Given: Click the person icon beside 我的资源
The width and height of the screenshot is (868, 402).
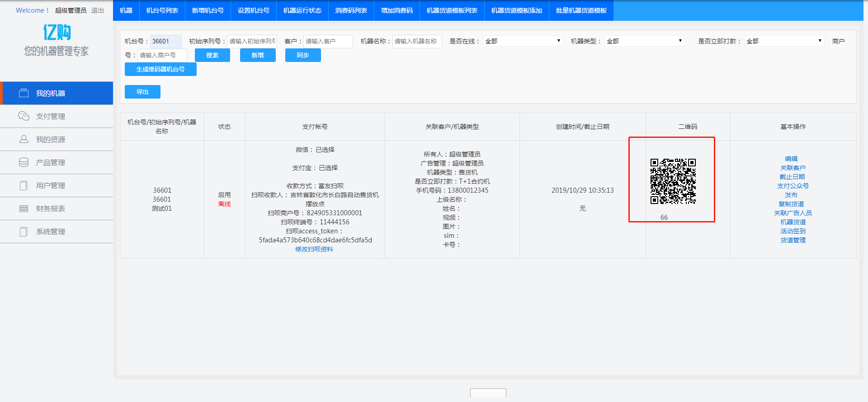Looking at the screenshot, I should 24,139.
